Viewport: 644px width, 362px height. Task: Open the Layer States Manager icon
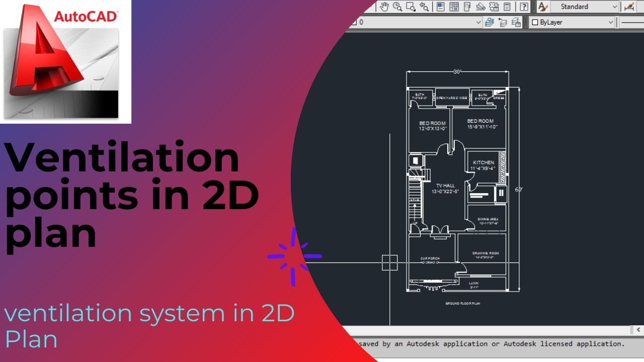point(516,22)
